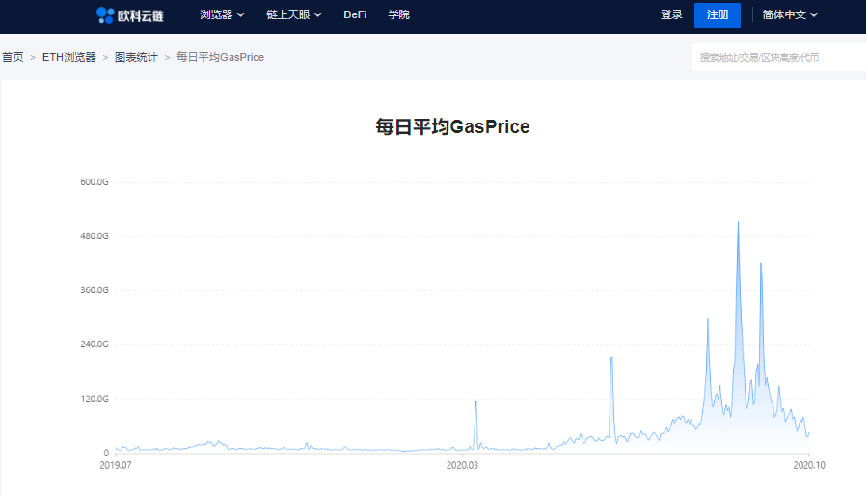Click the 600.0G y-axis label
Image resolution: width=868 pixels, height=496 pixels.
(x=94, y=182)
